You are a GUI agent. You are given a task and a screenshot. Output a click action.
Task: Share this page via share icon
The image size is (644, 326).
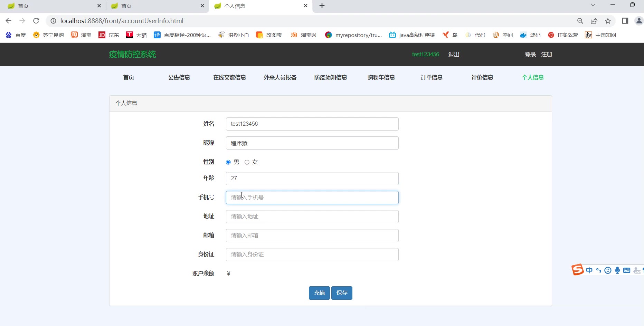coord(594,21)
